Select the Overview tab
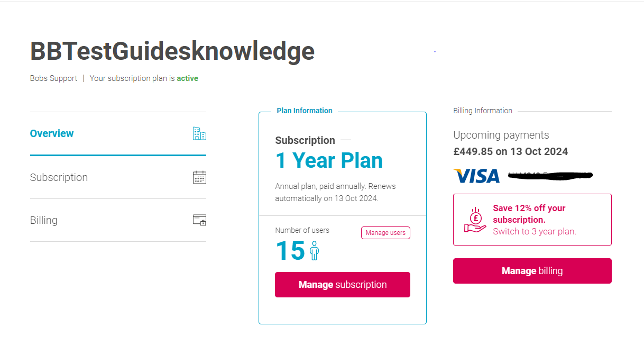644x363 pixels. pyautogui.click(x=52, y=134)
